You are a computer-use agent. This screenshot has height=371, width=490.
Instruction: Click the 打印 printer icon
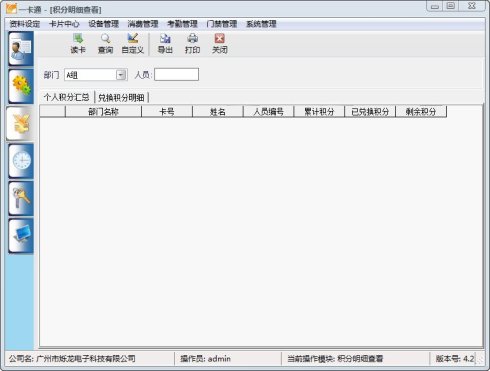[x=192, y=44]
